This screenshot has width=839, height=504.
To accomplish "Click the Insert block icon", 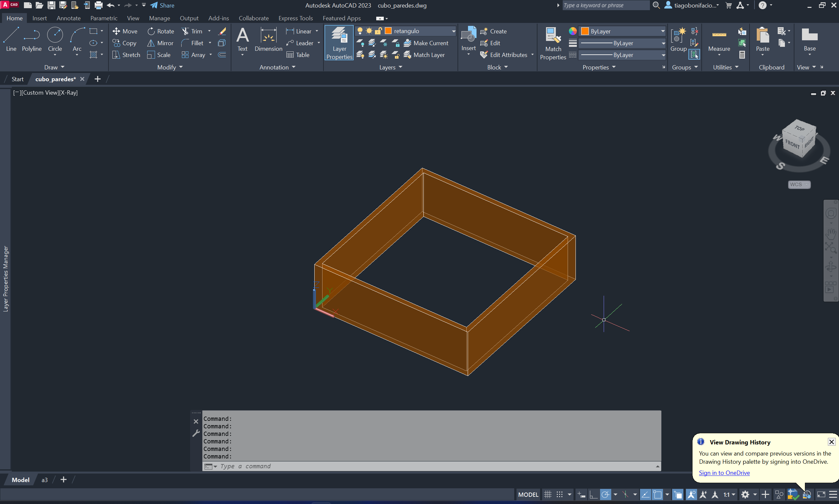I will (x=468, y=34).
